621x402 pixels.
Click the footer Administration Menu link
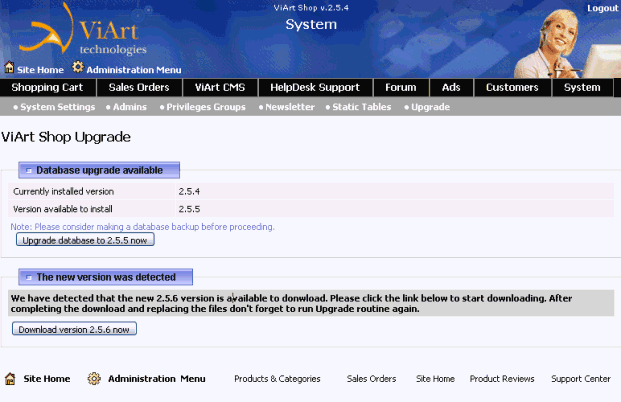[157, 379]
